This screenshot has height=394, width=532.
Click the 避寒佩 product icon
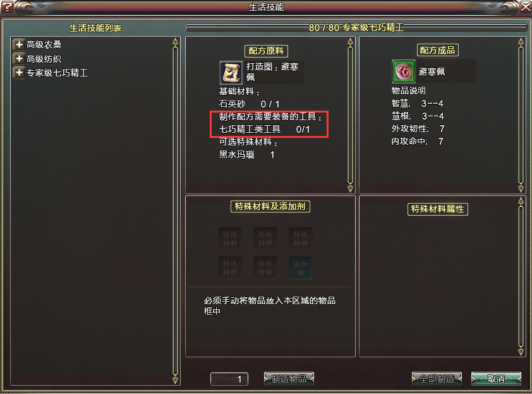[403, 71]
